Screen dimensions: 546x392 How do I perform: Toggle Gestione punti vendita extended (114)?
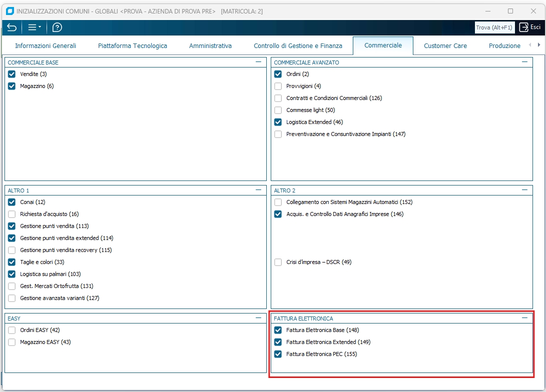pyautogui.click(x=12, y=238)
